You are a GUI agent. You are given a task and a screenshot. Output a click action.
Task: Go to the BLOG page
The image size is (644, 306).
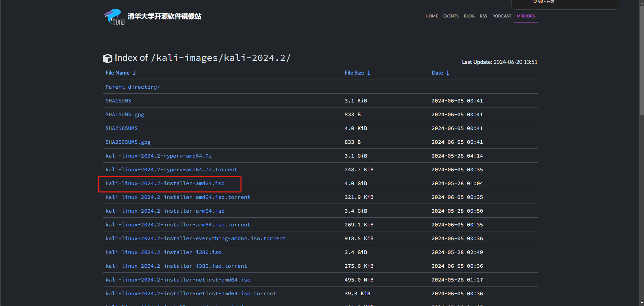(469, 16)
